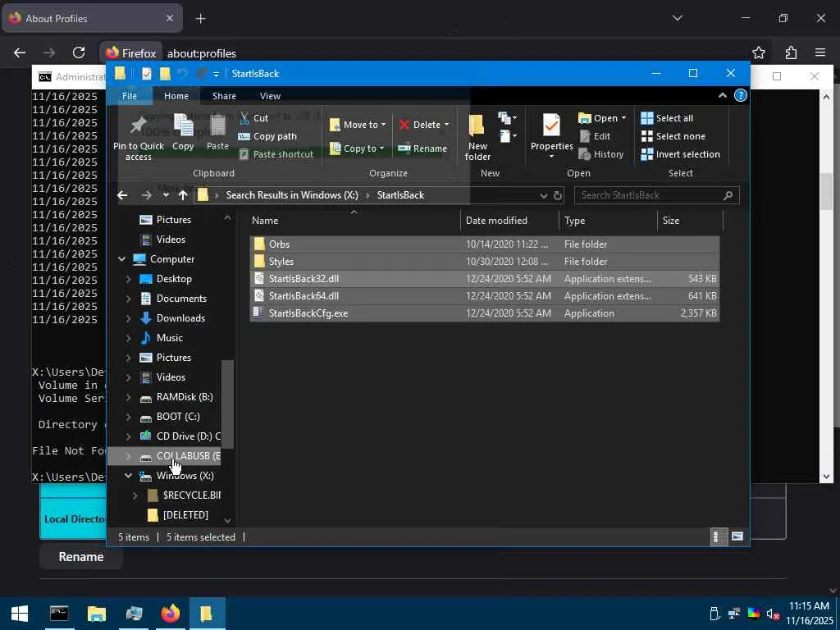Select [DELETED] folder in tree
840x630 pixels.
click(185, 515)
